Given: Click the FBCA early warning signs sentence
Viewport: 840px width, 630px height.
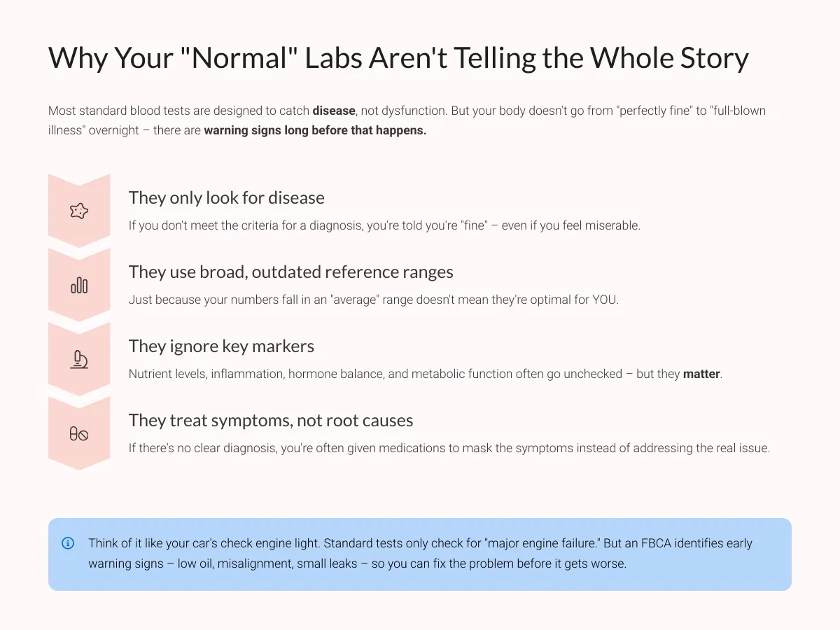Looking at the screenshot, I should click(x=420, y=553).
